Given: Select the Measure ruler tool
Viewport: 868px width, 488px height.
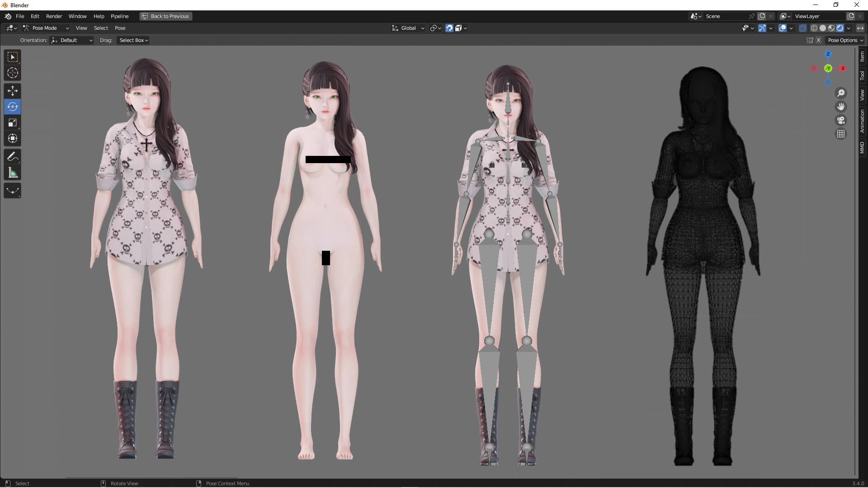Looking at the screenshot, I should [x=12, y=173].
